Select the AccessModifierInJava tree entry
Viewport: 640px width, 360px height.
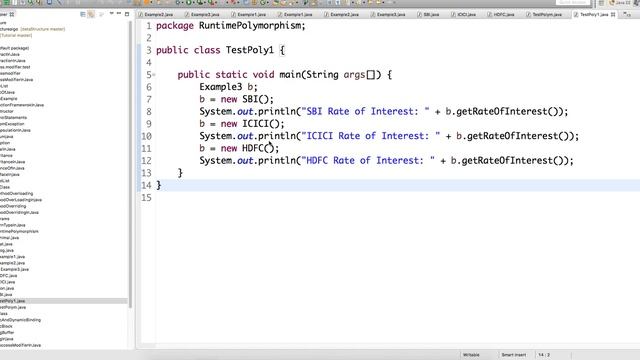tap(17, 80)
